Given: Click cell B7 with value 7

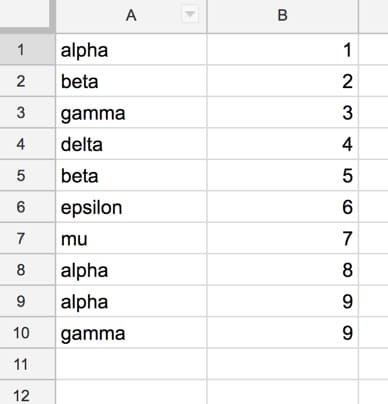Looking at the screenshot, I should click(282, 238).
